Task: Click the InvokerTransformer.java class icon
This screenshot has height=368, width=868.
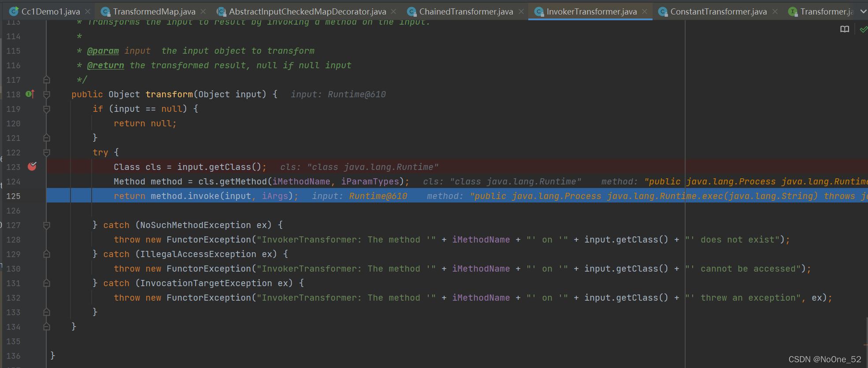Action: (538, 11)
